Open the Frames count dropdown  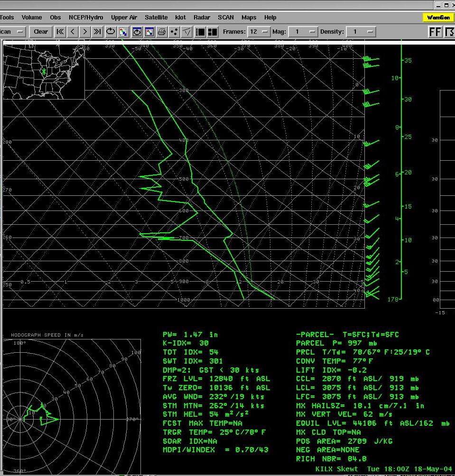click(x=259, y=32)
